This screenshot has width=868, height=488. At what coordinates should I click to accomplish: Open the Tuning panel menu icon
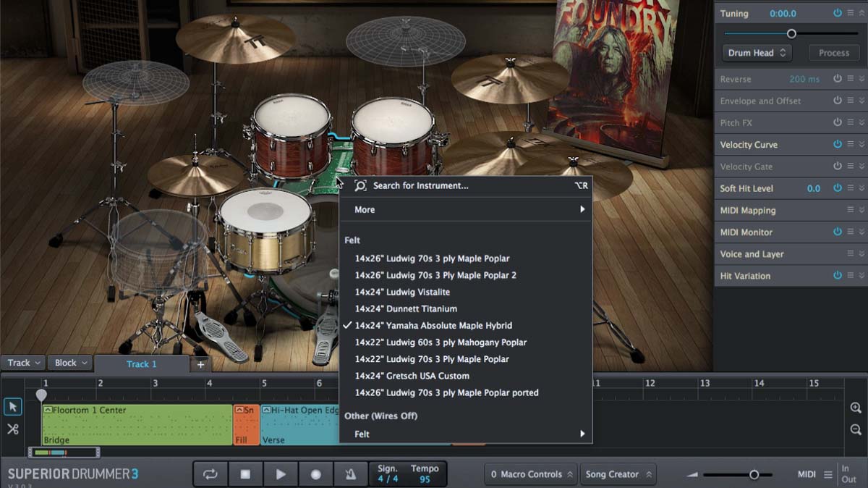(851, 13)
